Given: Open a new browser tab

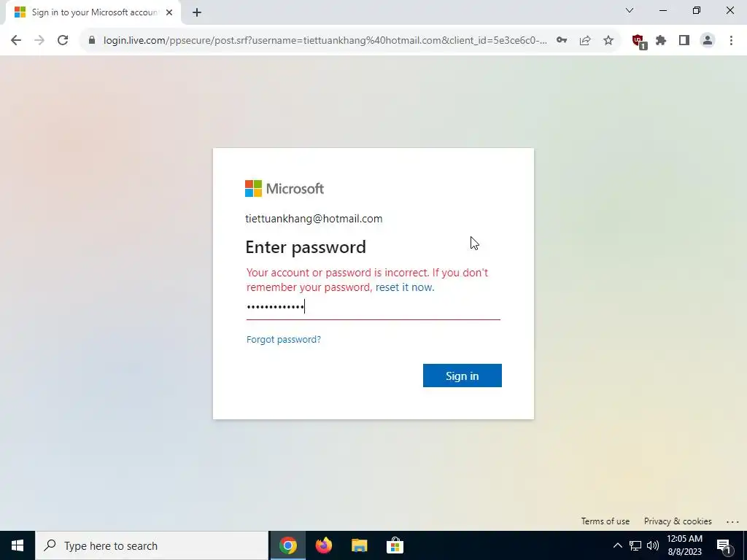Looking at the screenshot, I should point(197,12).
